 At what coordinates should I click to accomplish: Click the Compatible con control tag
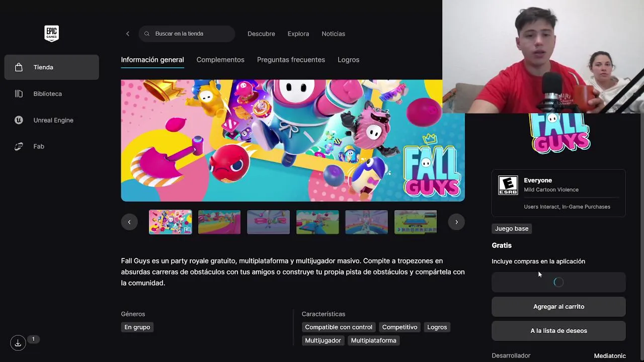tap(339, 327)
